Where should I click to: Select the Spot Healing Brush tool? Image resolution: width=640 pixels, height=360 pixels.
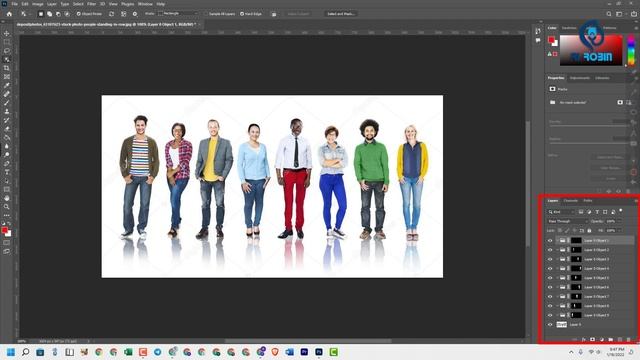(x=7, y=94)
